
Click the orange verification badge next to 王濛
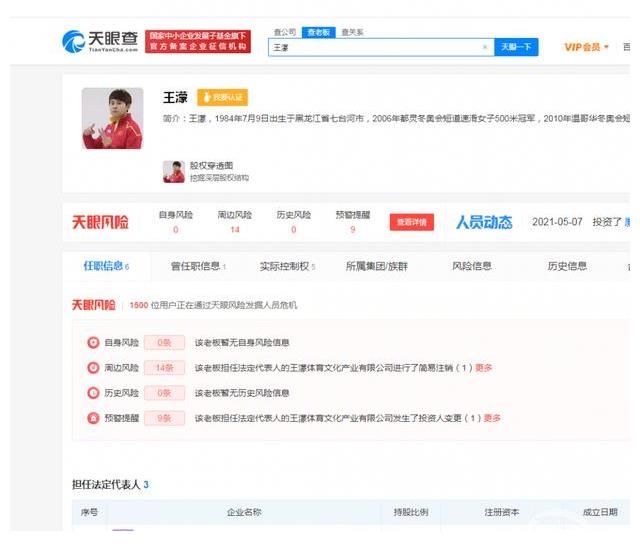pos(222,98)
